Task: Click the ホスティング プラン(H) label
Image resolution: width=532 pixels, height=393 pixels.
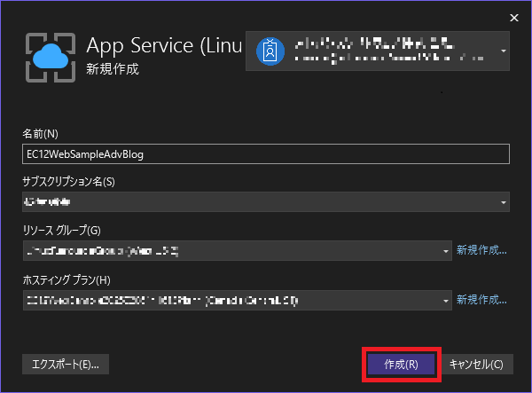Action: click(66, 280)
